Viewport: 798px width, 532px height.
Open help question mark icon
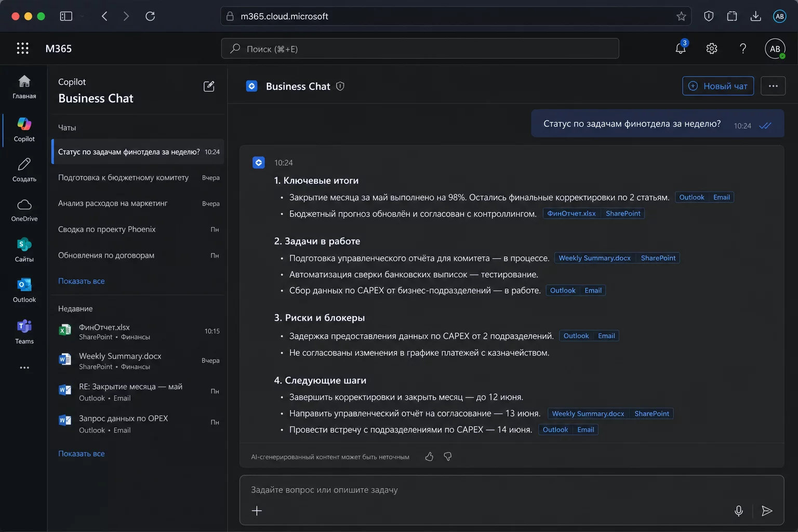pos(743,48)
